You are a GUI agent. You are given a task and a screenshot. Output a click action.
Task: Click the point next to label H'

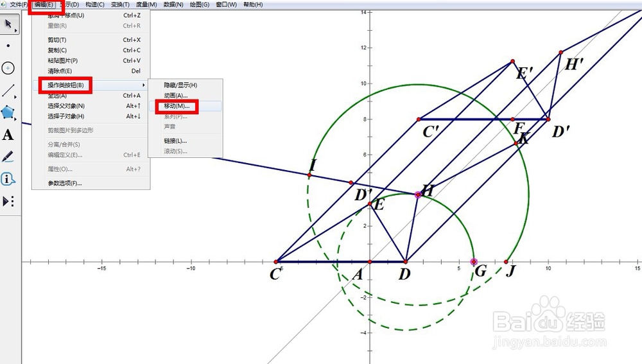pyautogui.click(x=561, y=53)
